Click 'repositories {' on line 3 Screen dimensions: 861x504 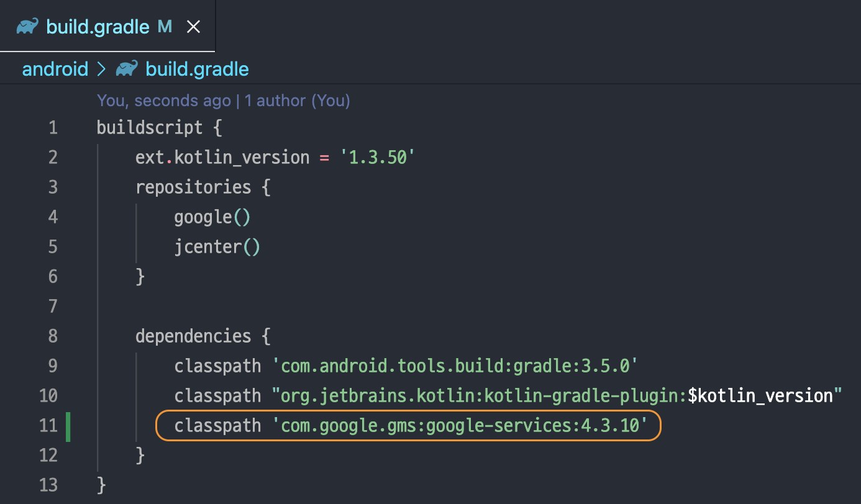tap(203, 187)
